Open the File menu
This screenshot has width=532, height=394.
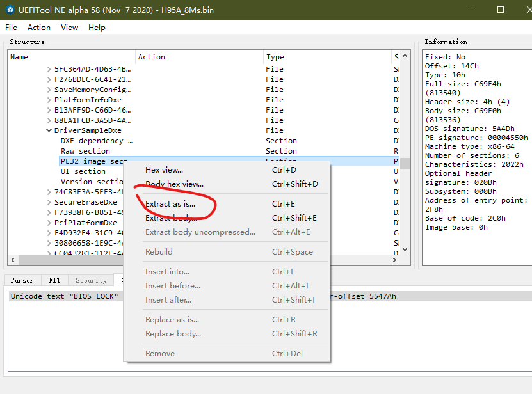coord(11,28)
